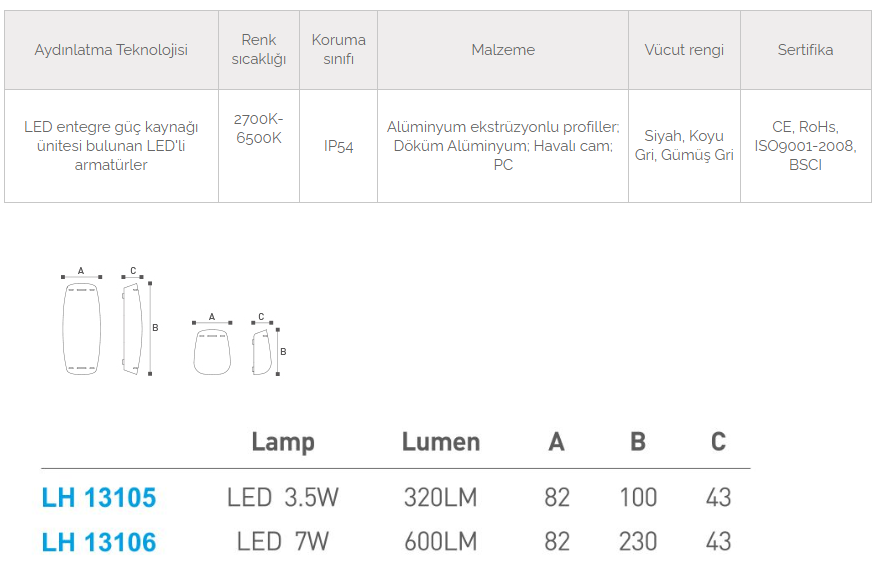This screenshot has width=885, height=585.
Task: Click the Lamp header in dimensions table
Action: click(283, 442)
